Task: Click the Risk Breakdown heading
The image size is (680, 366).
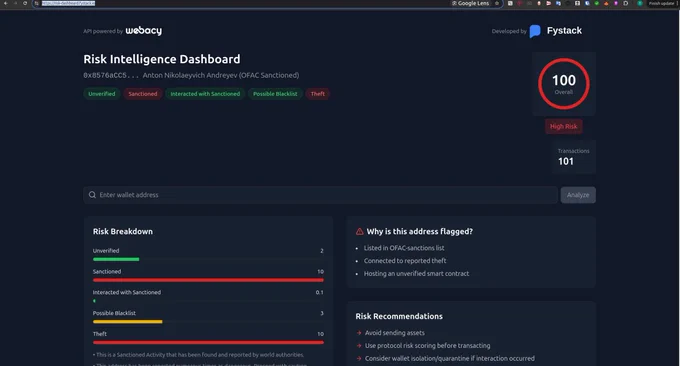Action: pos(123,232)
